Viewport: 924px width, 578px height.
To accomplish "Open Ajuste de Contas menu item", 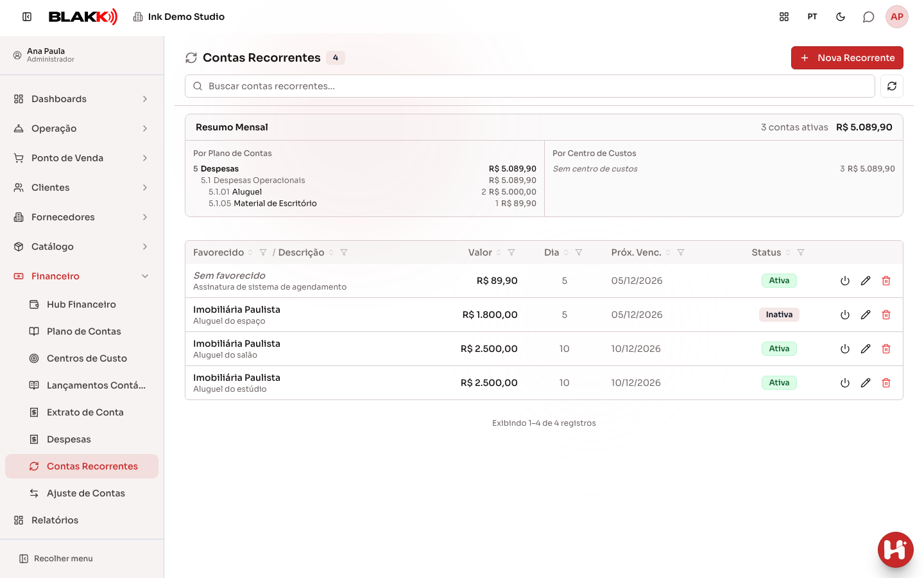I will tap(81, 493).
